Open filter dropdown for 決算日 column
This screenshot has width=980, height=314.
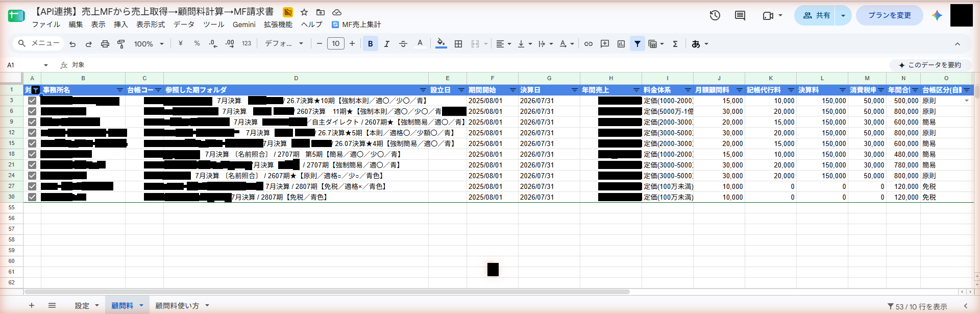[x=575, y=90]
